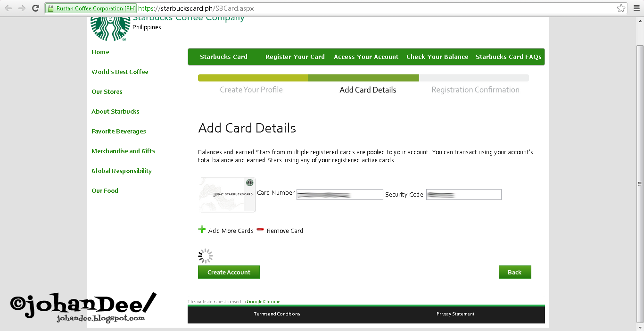
Task: Click inside the Security Code field
Action: click(x=463, y=194)
